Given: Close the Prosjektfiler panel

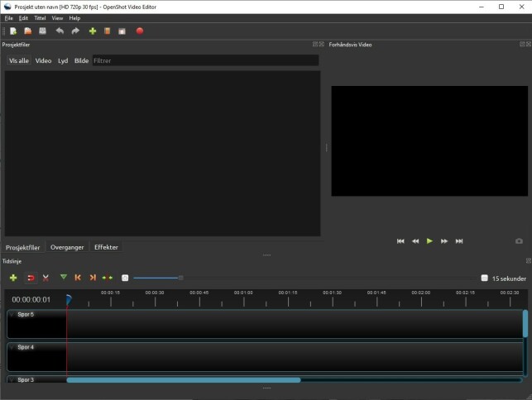Looking at the screenshot, I should point(322,44).
